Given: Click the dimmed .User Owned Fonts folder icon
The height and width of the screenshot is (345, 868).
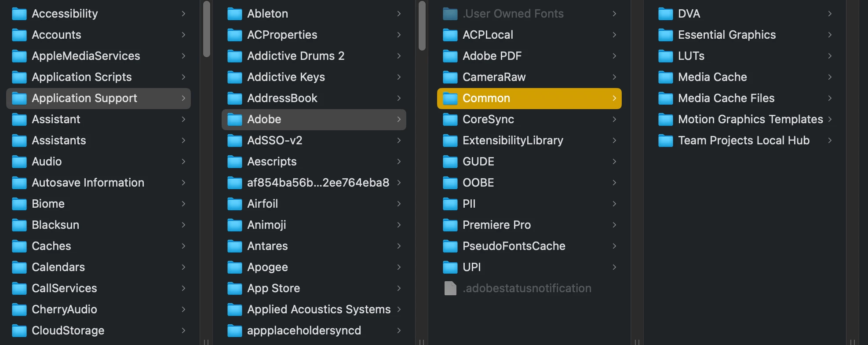Looking at the screenshot, I should tap(450, 14).
